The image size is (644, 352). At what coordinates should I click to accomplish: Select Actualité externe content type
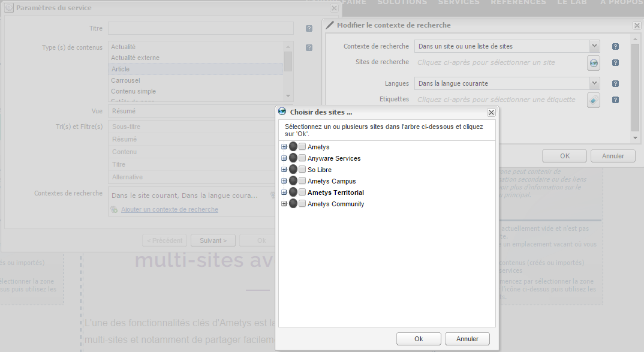[x=196, y=58]
